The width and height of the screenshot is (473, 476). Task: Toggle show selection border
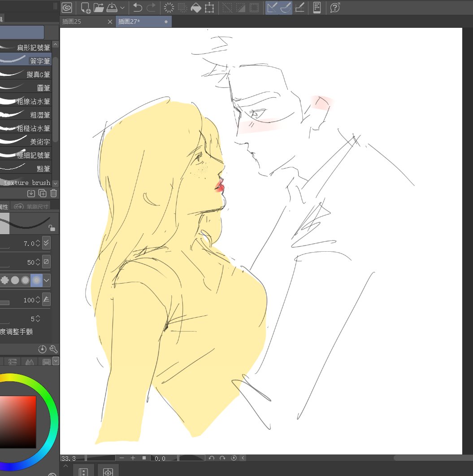click(254, 8)
